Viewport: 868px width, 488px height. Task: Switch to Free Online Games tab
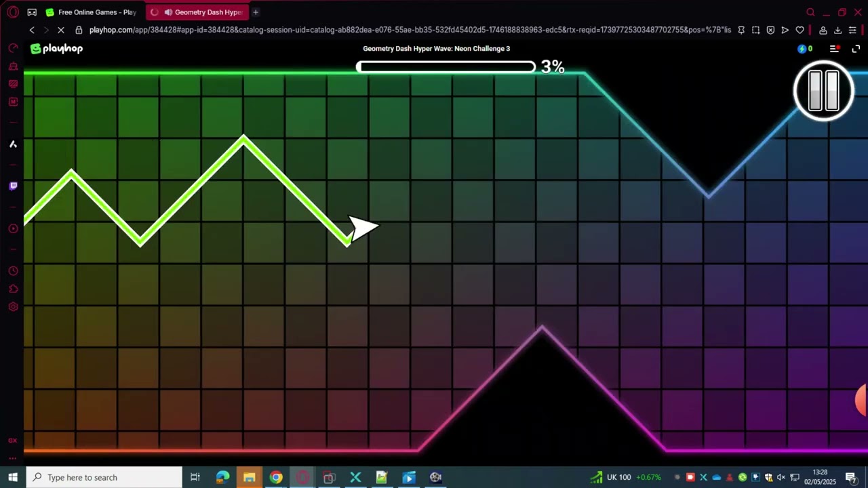coord(90,12)
